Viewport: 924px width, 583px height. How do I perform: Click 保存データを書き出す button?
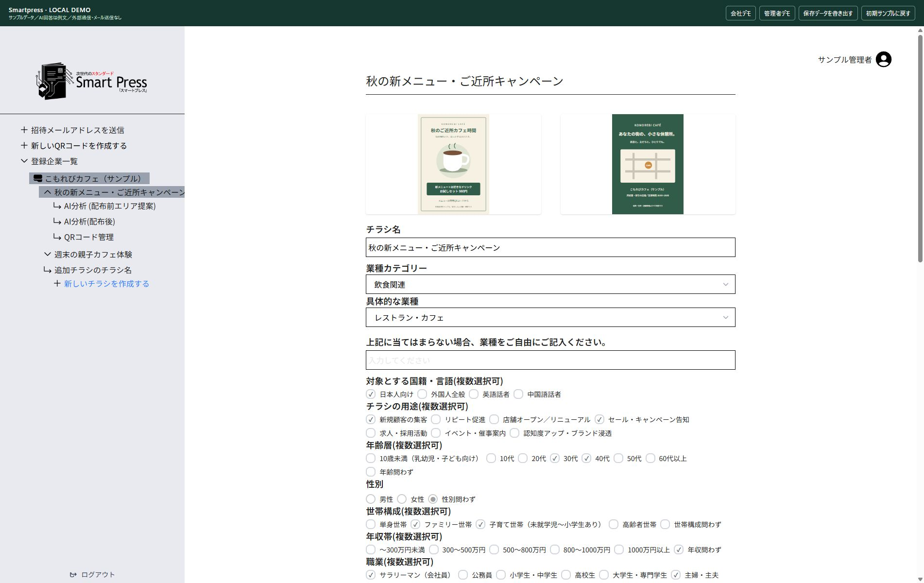click(828, 13)
